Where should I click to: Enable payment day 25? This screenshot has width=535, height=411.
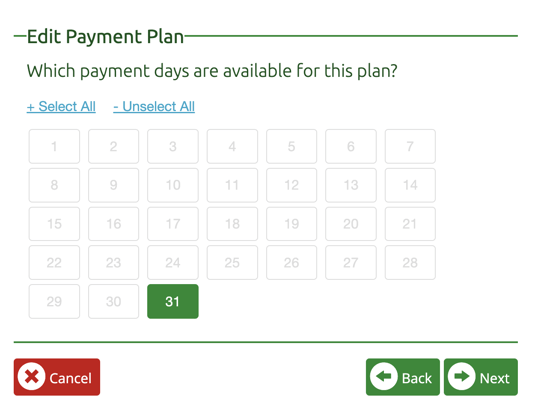coord(232,263)
